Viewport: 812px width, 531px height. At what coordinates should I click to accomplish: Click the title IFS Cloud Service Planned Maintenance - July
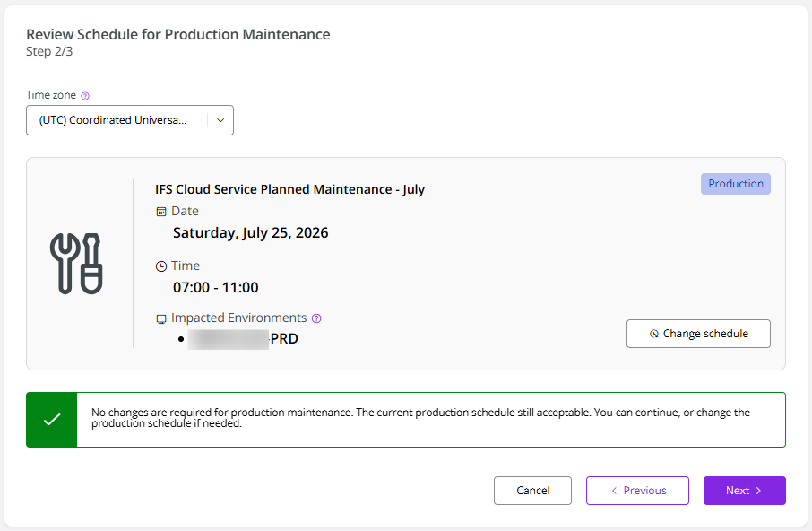(x=290, y=189)
